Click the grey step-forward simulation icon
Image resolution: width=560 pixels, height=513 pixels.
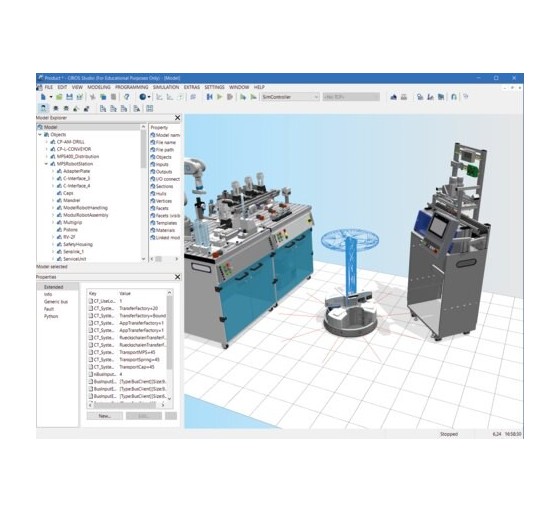(230, 97)
